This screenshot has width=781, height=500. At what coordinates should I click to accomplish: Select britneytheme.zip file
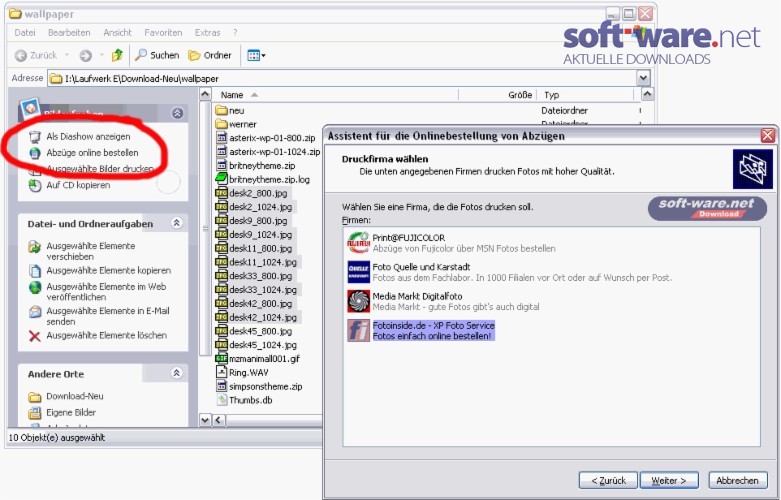click(x=262, y=166)
